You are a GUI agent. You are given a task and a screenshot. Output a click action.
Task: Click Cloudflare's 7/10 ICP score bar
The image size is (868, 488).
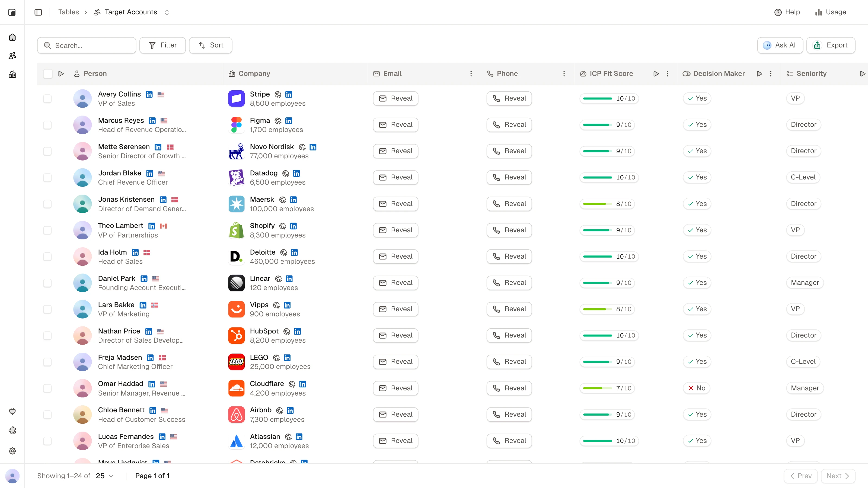pos(607,388)
